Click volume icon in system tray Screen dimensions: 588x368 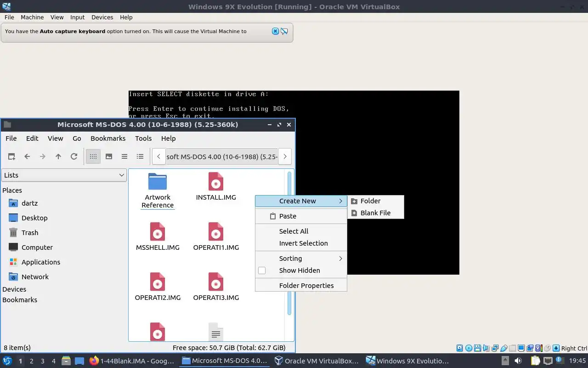tap(518, 361)
